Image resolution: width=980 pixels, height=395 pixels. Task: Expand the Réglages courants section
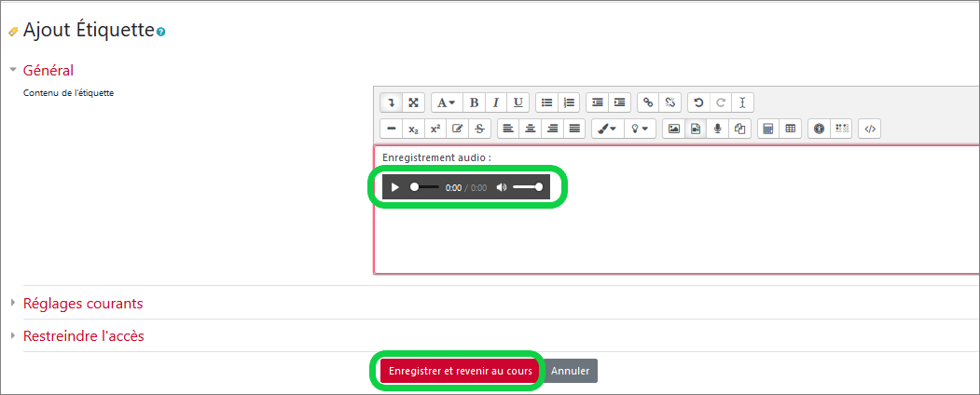(83, 304)
